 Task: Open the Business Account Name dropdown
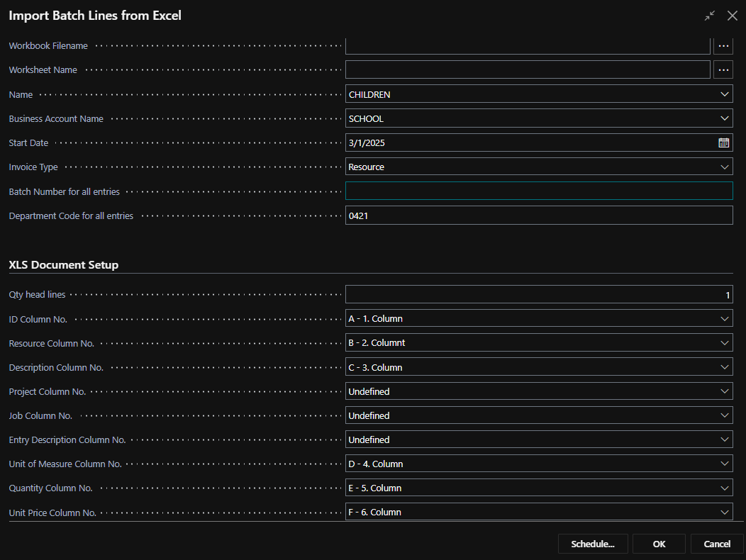[724, 118]
